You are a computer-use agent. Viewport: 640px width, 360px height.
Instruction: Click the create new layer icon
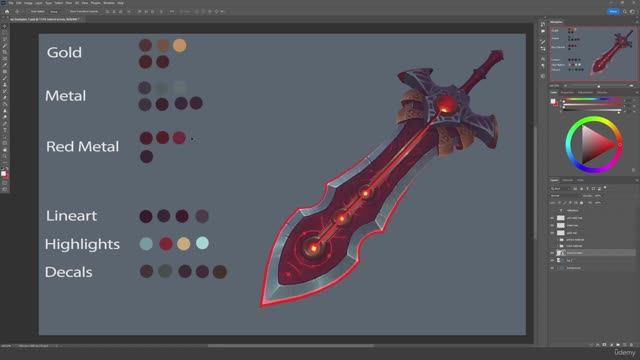(x=624, y=345)
